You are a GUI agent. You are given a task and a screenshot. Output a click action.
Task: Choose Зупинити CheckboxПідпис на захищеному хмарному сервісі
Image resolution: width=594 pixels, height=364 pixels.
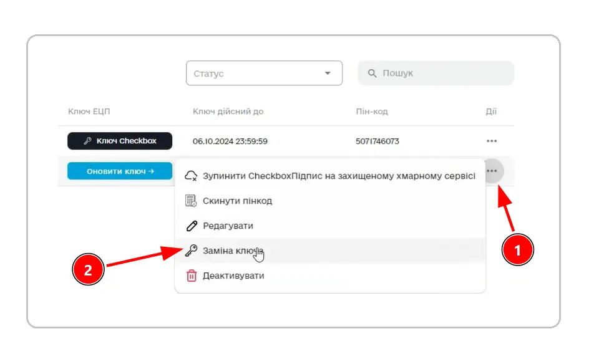339,176
